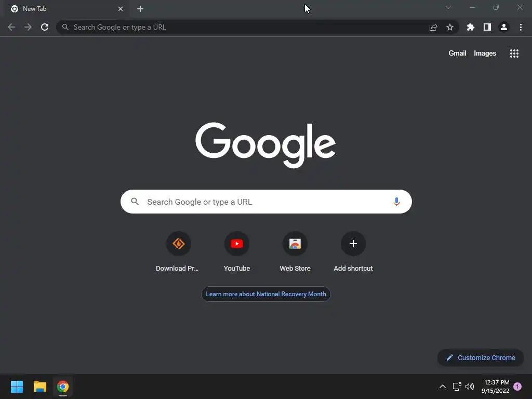Open the YouTube shortcut
532x399 pixels.
pyautogui.click(x=237, y=252)
